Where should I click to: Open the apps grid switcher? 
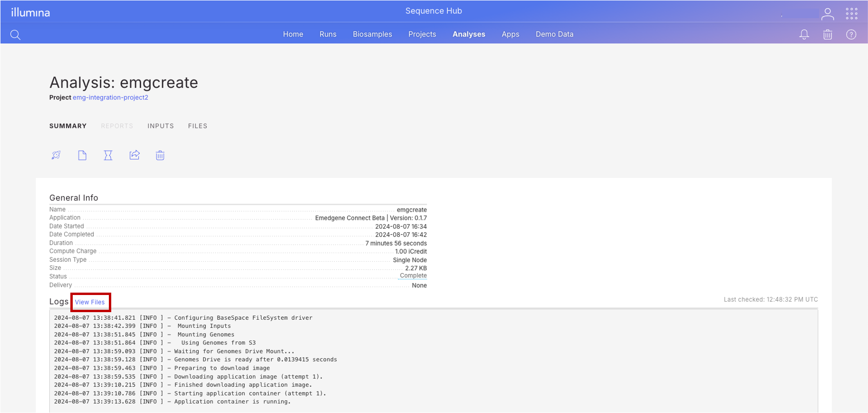point(851,14)
